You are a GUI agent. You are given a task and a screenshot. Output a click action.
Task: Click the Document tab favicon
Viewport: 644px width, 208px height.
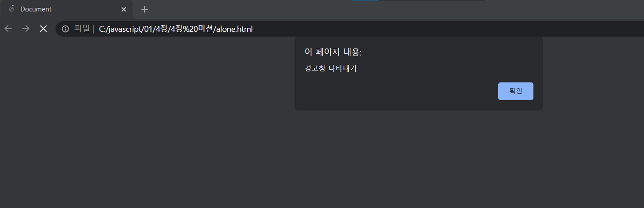(x=11, y=9)
